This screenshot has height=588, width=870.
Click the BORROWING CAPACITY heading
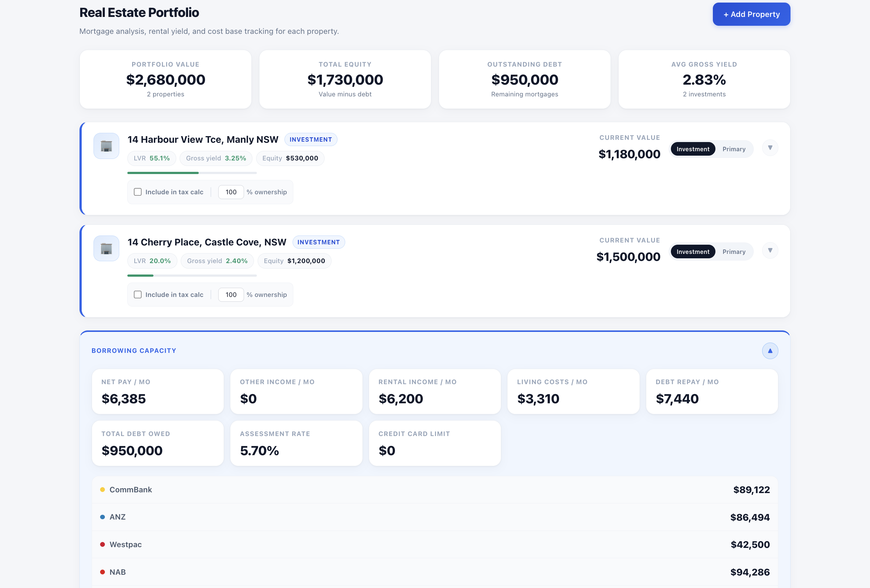tap(134, 351)
